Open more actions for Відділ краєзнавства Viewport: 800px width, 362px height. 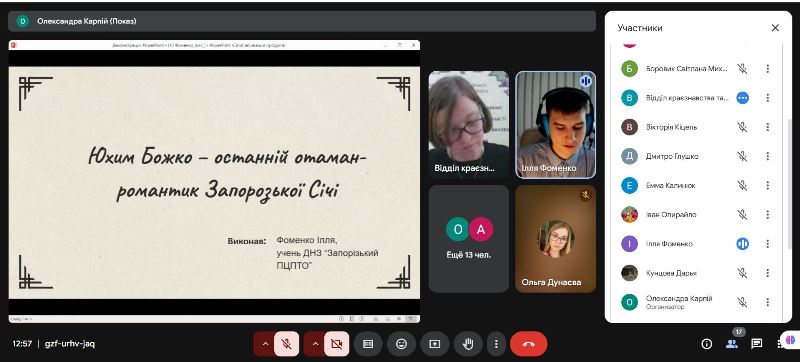pyautogui.click(x=767, y=98)
